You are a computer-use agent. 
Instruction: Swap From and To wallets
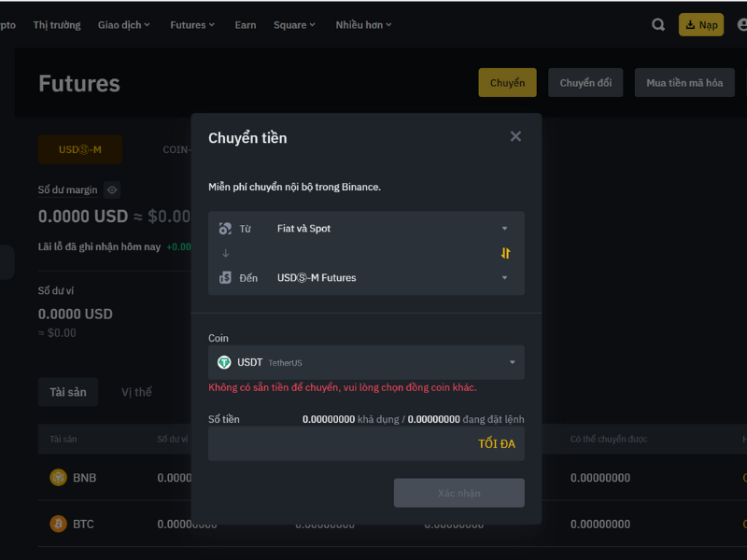505,253
